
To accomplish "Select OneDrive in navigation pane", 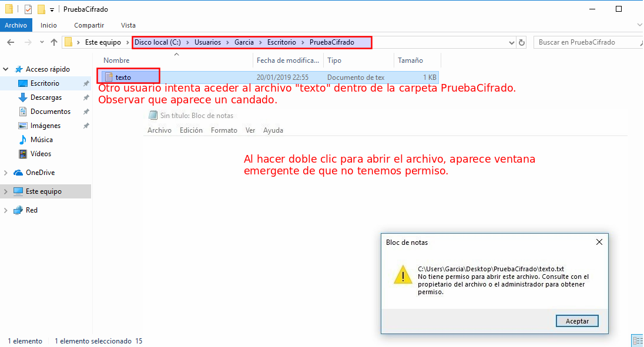I will tap(40, 173).
